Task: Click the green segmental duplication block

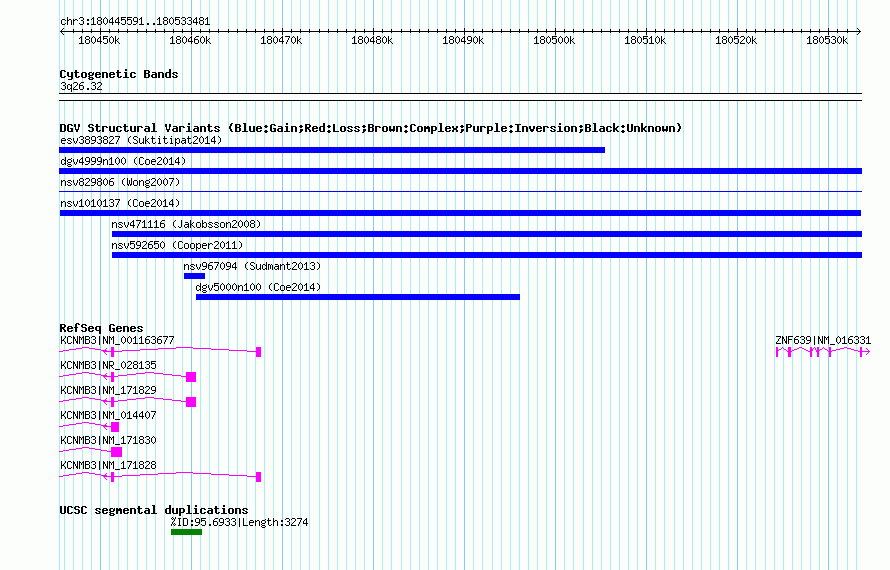Action: [x=186, y=532]
